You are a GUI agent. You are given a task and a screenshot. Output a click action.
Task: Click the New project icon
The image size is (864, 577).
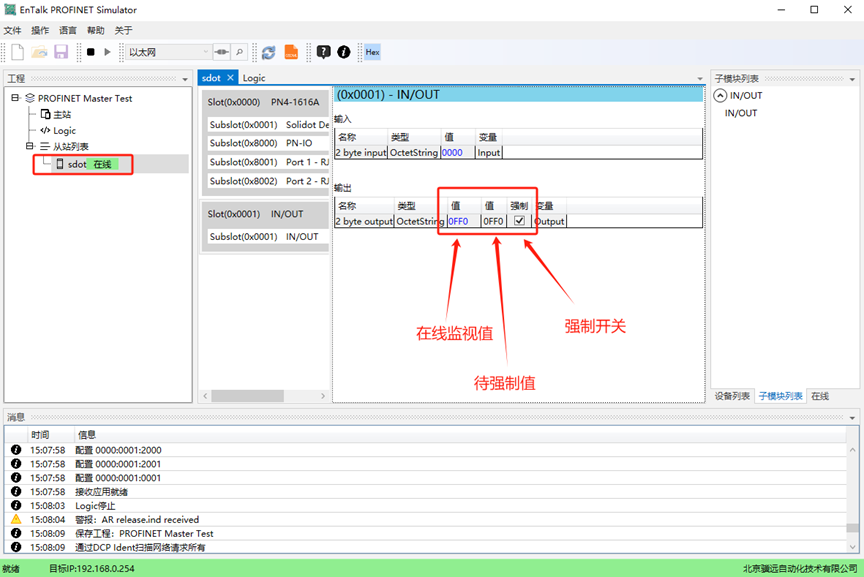(x=17, y=52)
